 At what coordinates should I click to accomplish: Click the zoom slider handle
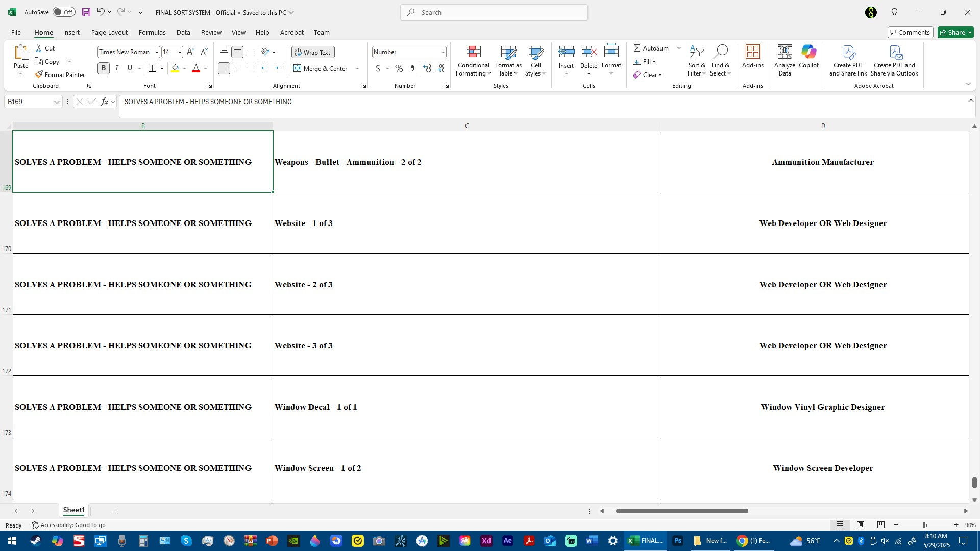pyautogui.click(x=924, y=525)
